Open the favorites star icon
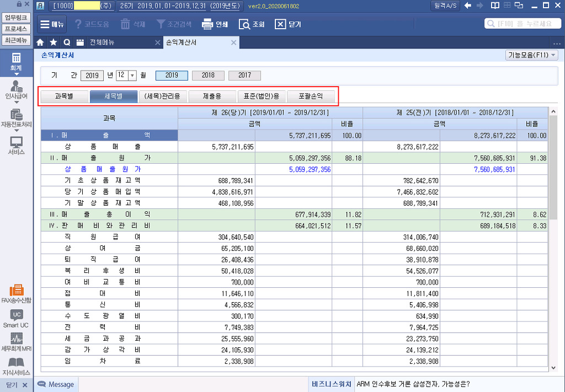 (53, 42)
